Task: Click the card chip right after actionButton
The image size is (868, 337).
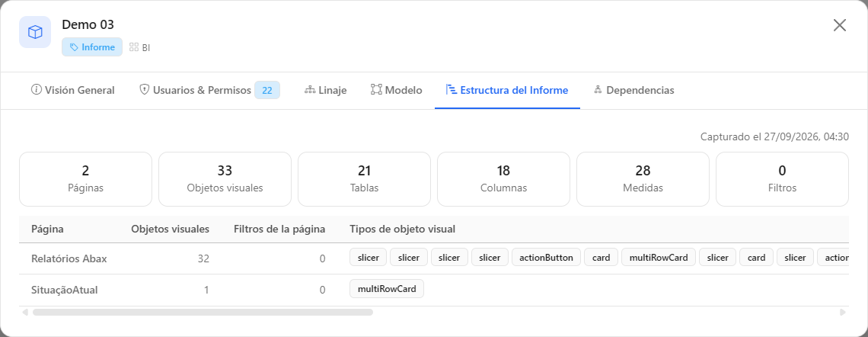Action: click(602, 257)
